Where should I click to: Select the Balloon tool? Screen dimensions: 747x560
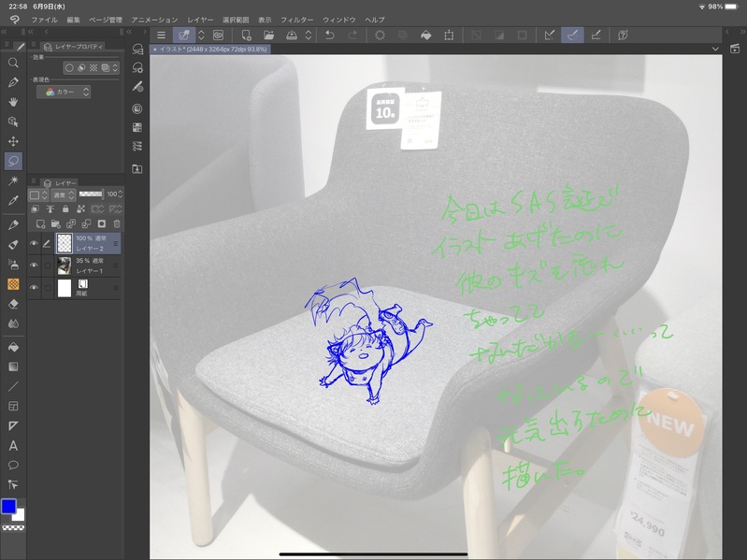13,466
